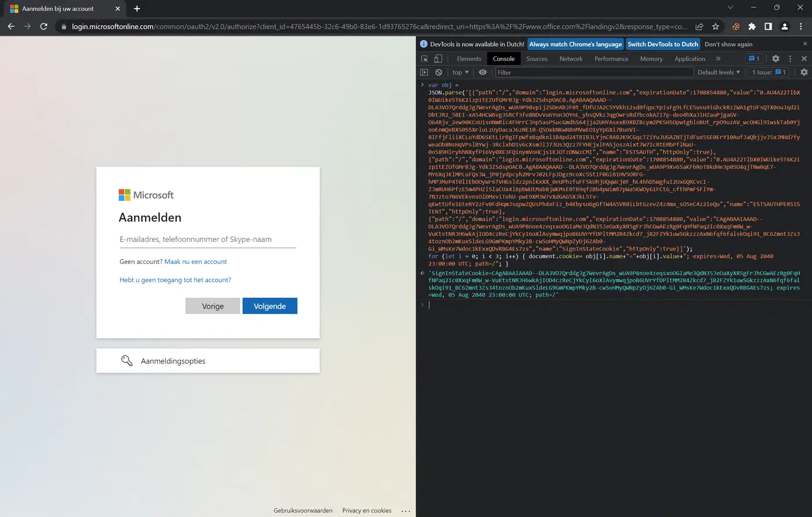812x517 pixels.
Task: Open the Chrome tab search chevron
Action: point(730,8)
